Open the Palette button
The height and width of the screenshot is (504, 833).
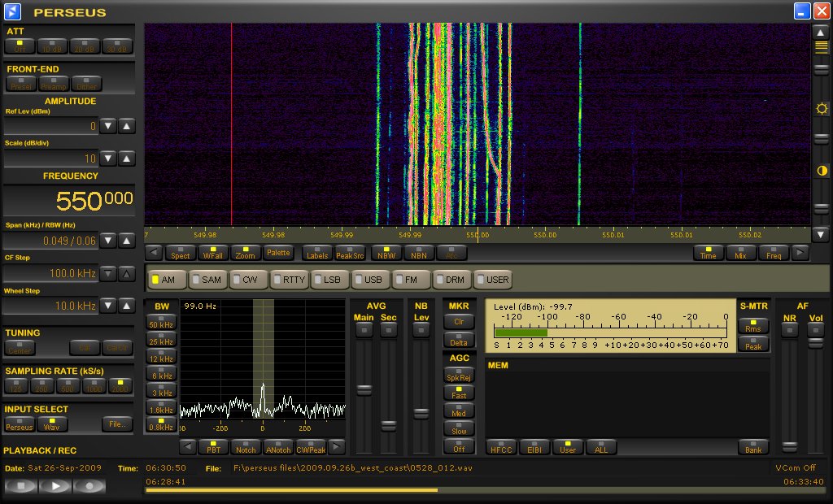click(x=278, y=253)
